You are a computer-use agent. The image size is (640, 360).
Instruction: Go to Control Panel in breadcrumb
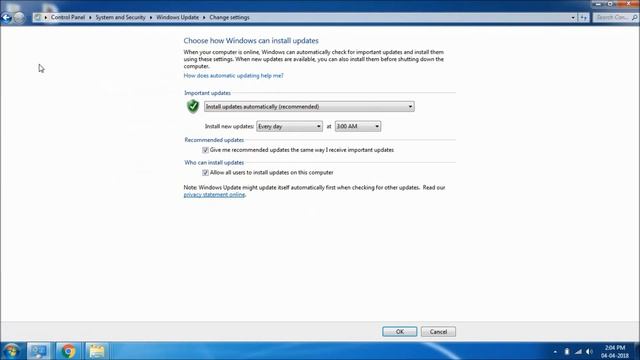(x=68, y=18)
